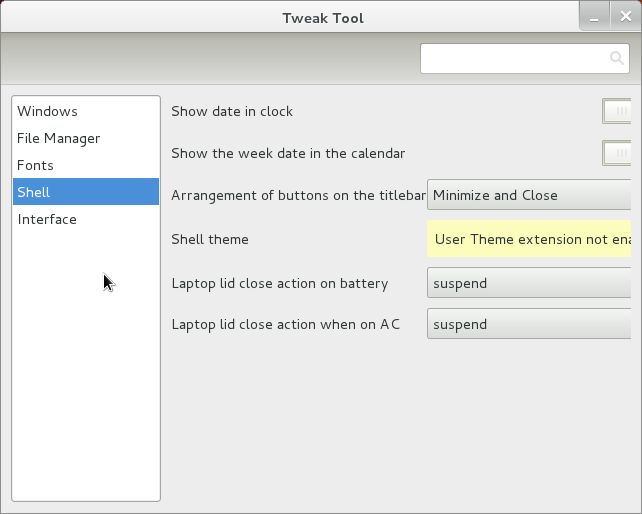Screen dimensions: 642x514
Task: Select the highlighted Shell category
Action: click(x=34, y=192)
